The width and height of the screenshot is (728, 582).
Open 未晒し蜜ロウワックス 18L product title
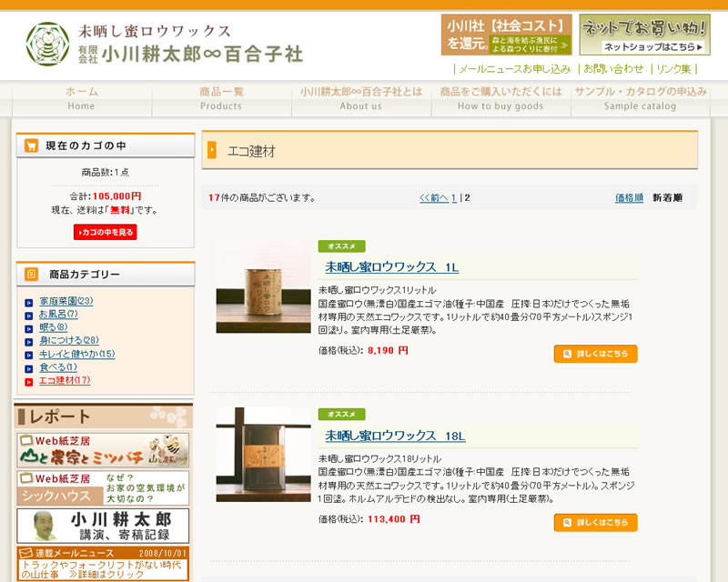click(395, 436)
